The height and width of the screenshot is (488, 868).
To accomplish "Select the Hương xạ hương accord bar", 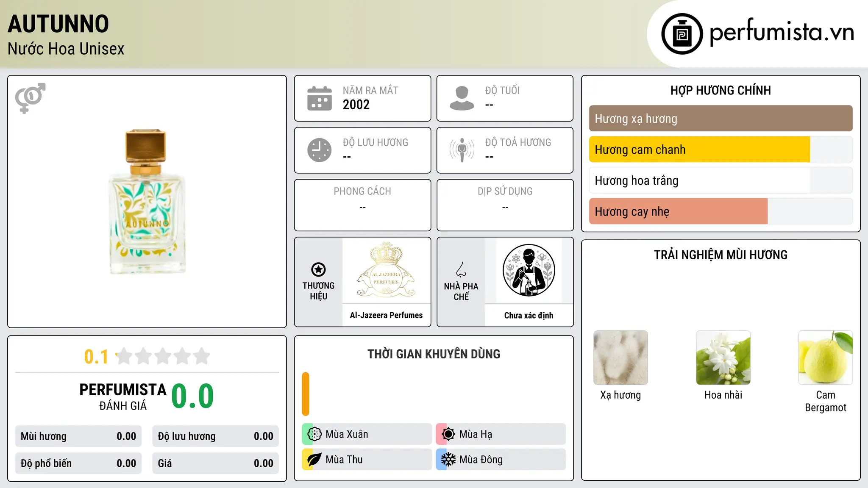I will [x=721, y=119].
